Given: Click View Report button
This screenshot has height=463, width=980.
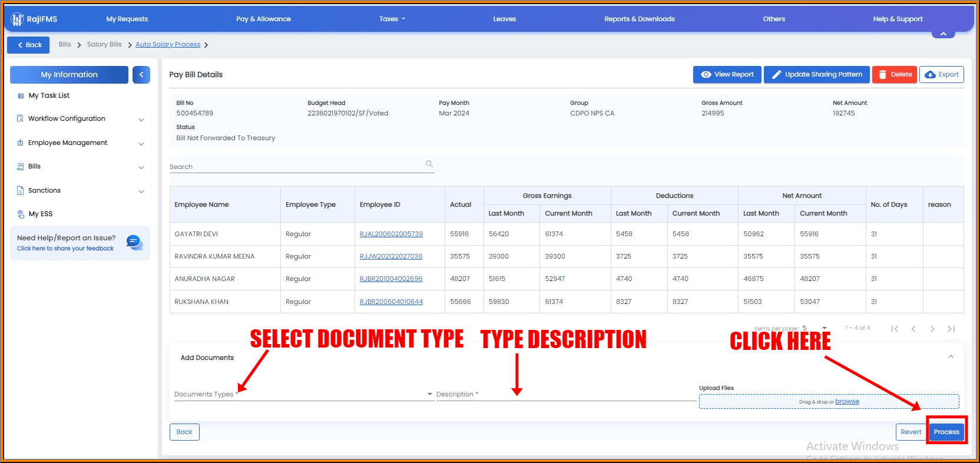Looking at the screenshot, I should tap(727, 75).
